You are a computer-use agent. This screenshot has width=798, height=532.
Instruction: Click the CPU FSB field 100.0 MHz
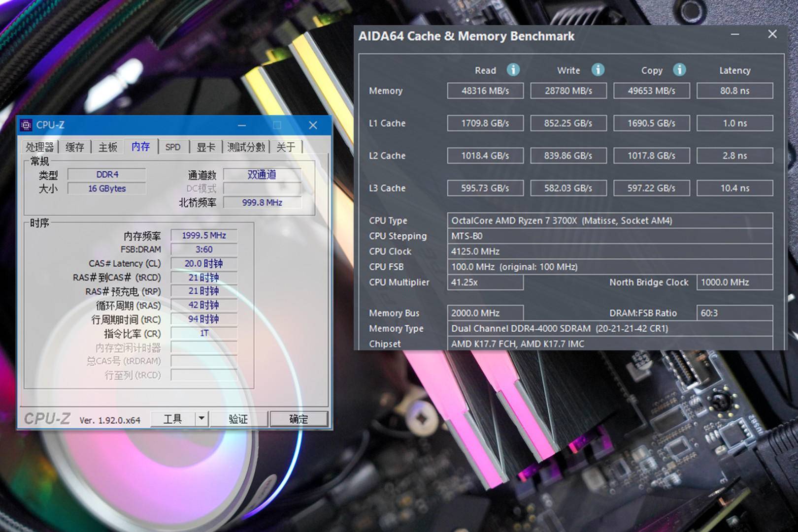[x=610, y=267]
